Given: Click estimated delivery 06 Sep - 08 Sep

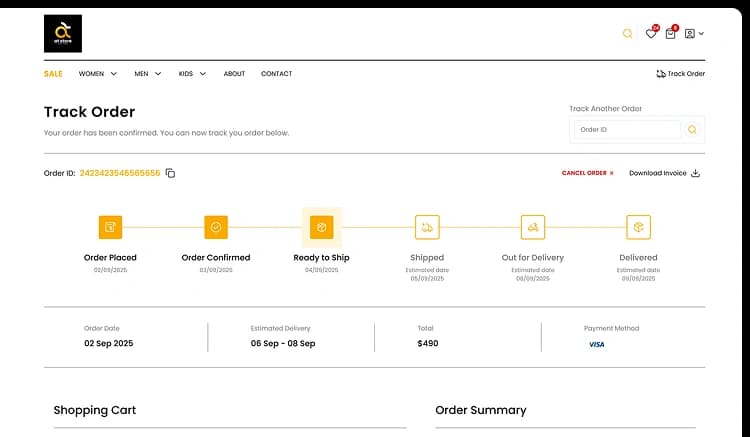Looking at the screenshot, I should [x=283, y=343].
